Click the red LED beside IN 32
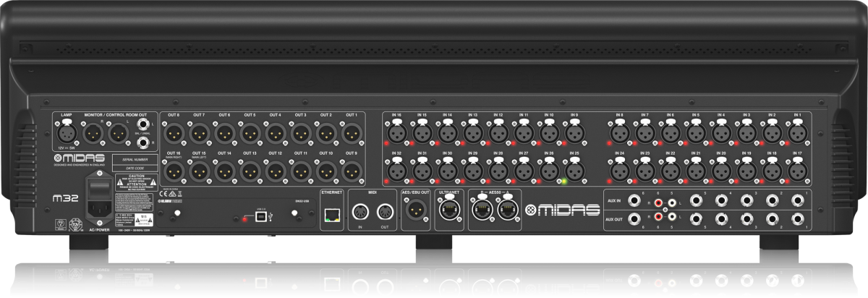 click(x=385, y=181)
